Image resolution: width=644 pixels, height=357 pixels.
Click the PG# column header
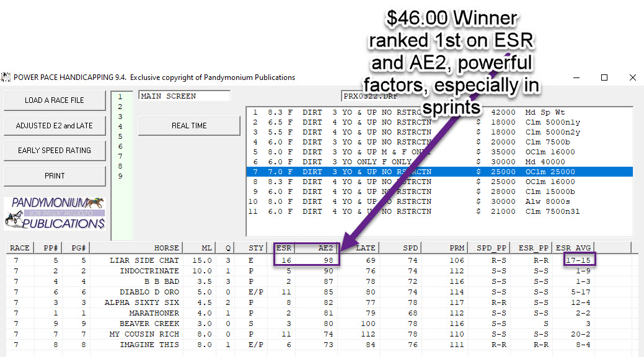coord(76,248)
